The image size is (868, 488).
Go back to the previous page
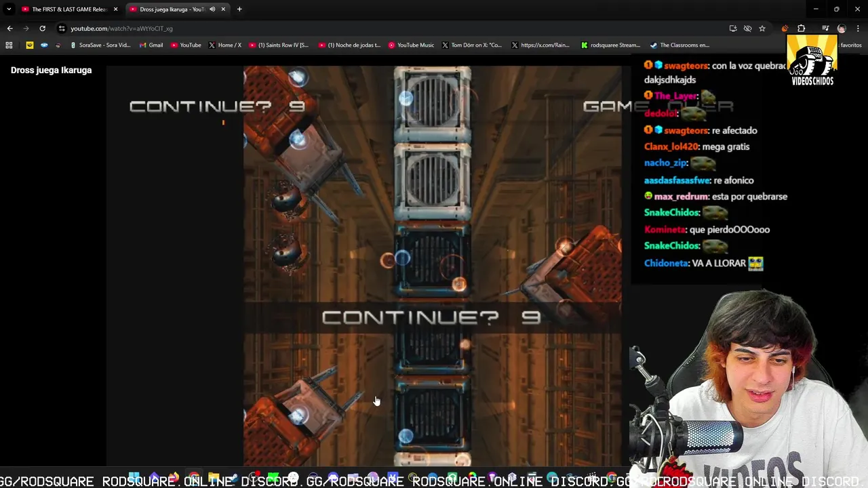(9, 28)
